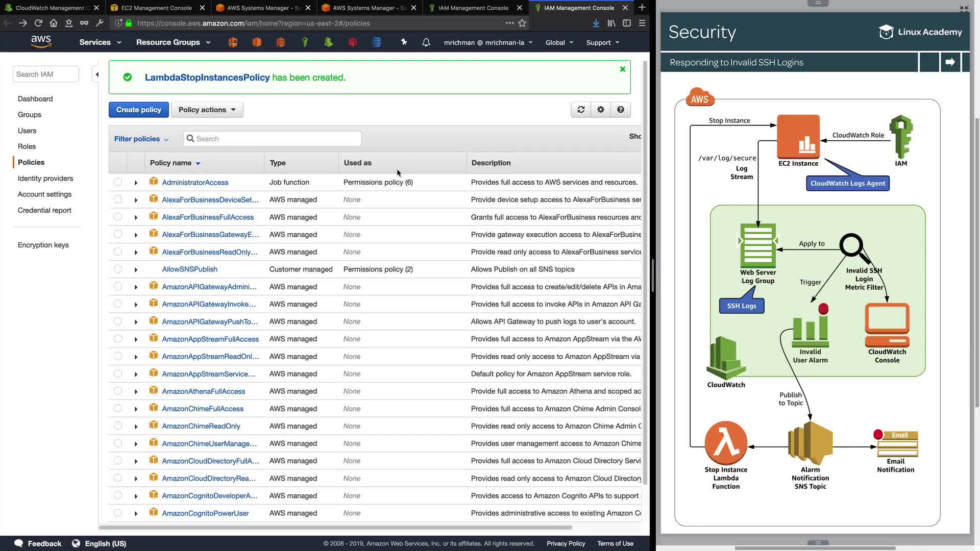Dismiss the policy created success banner

[x=623, y=69]
